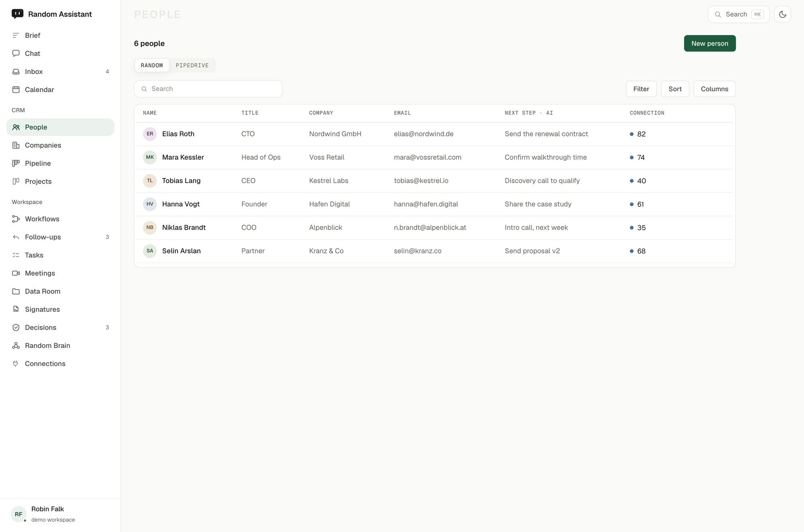
Task: Click next step "Send proposal v2"
Action: click(532, 251)
